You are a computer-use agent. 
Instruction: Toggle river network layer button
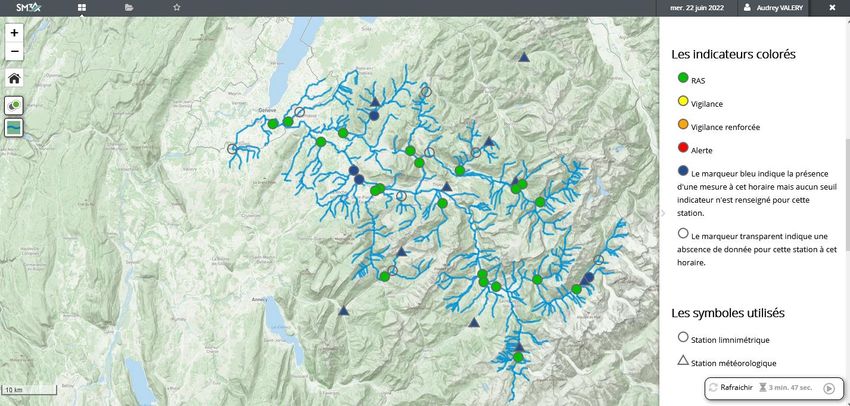pyautogui.click(x=14, y=127)
